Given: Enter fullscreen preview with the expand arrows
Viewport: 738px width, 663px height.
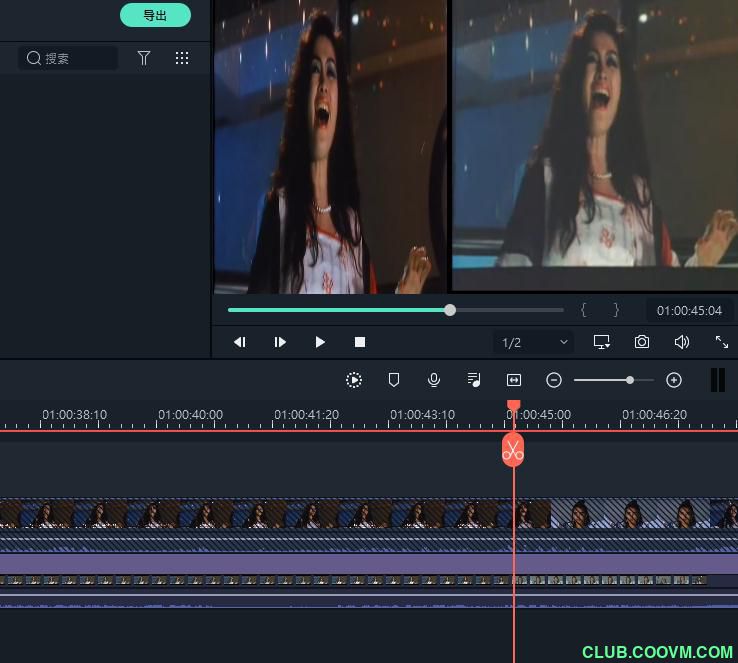Looking at the screenshot, I should [722, 342].
